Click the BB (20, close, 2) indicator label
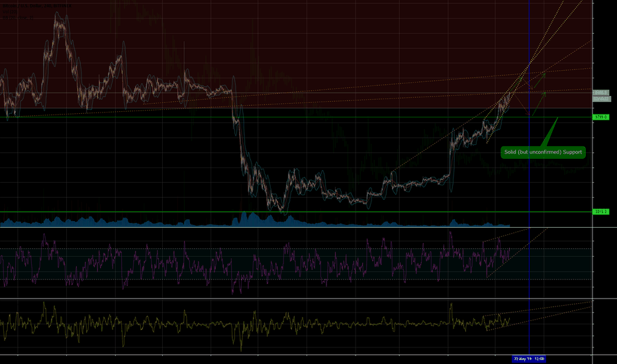 pos(18,18)
